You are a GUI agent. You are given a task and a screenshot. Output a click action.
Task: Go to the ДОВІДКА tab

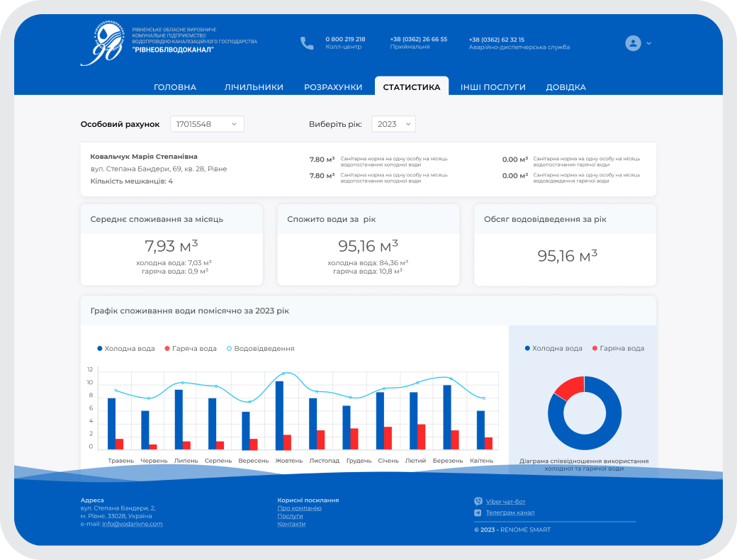tap(566, 87)
